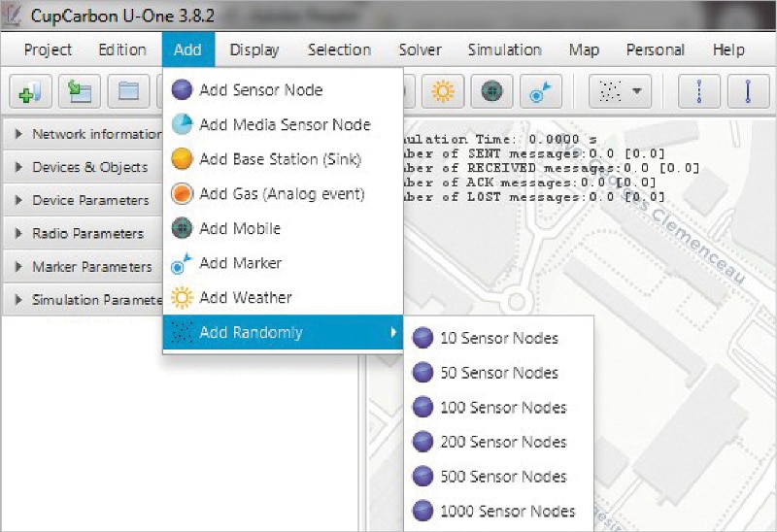Click the marker toolbar icon
Image resolution: width=777 pixels, height=532 pixels.
[x=541, y=92]
